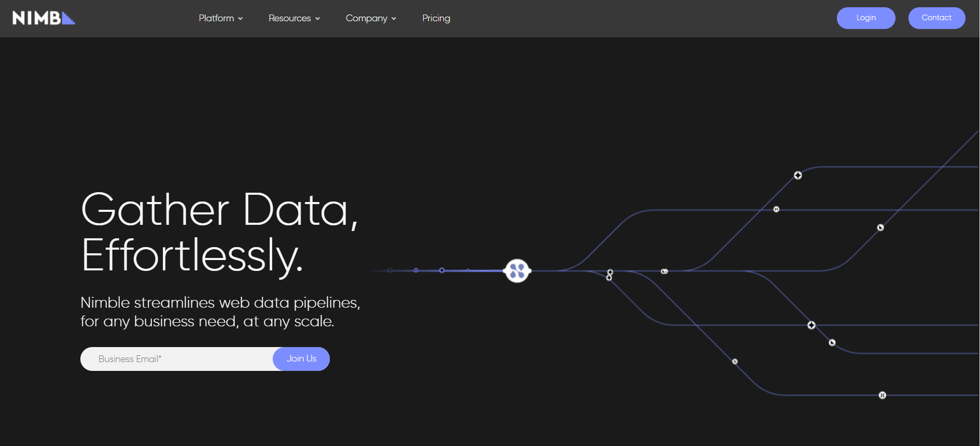Expand the chevron next to Resources

pos(317,19)
